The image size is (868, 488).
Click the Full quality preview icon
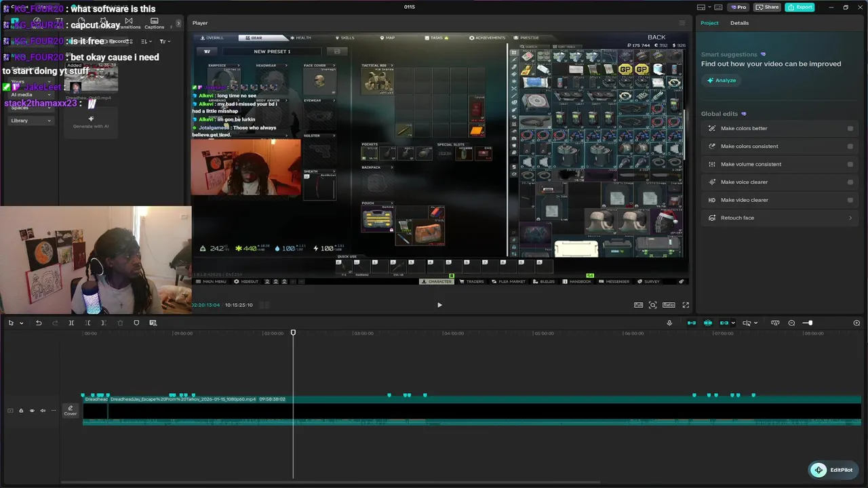[x=638, y=305]
